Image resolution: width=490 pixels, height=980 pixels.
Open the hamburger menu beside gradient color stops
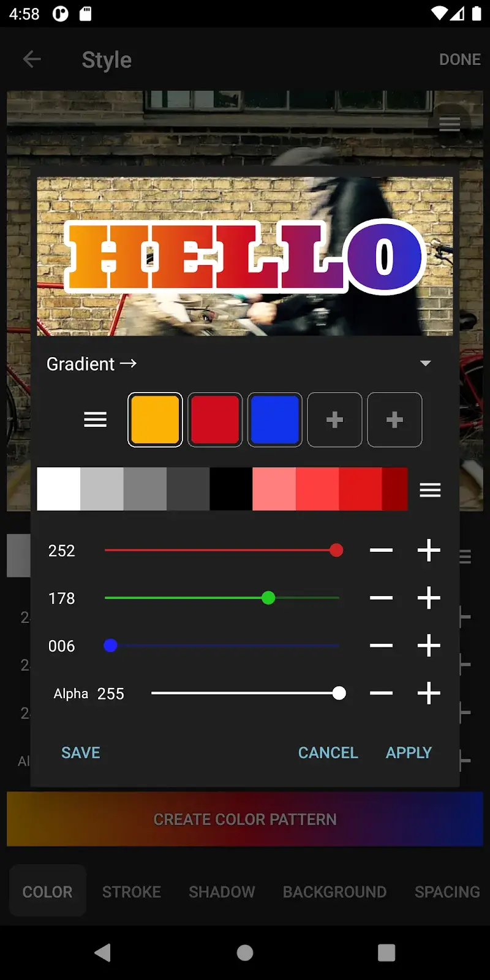click(95, 420)
